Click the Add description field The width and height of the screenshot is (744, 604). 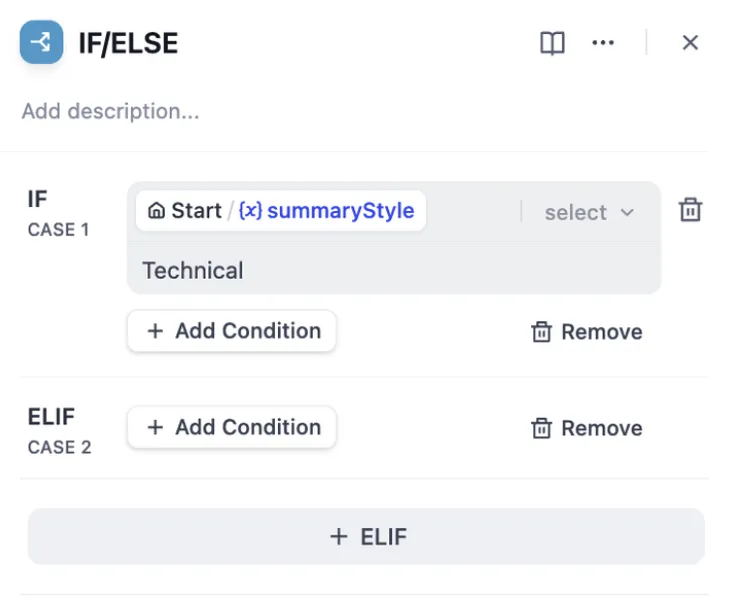click(111, 111)
